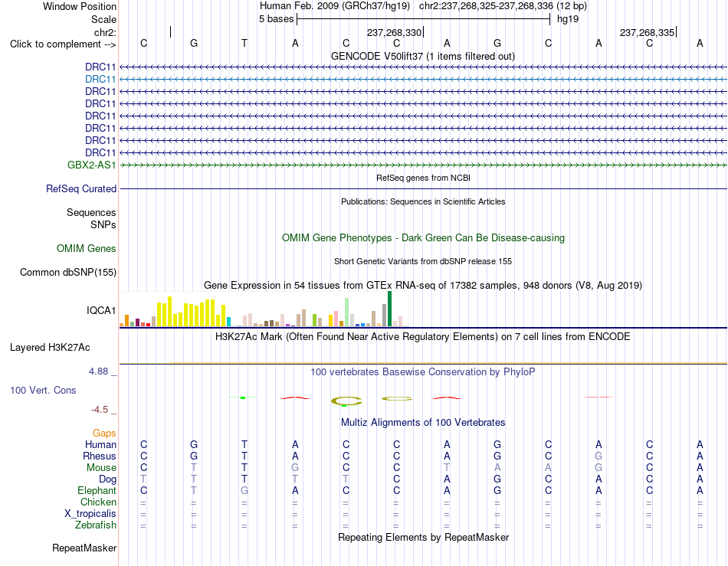Image resolution: width=728 pixels, height=566 pixels.
Task: Open 'Publications: Sequences in Scientific Articles' title
Action: pyautogui.click(x=423, y=201)
